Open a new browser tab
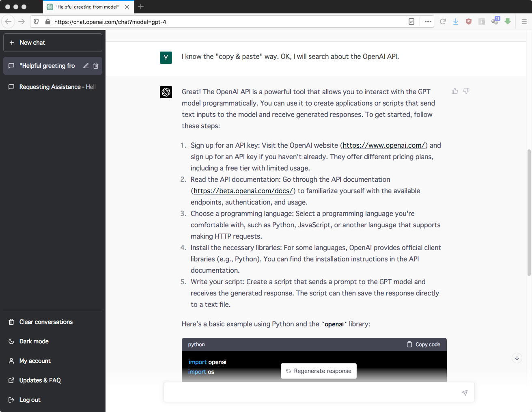The height and width of the screenshot is (412, 532). [141, 6]
